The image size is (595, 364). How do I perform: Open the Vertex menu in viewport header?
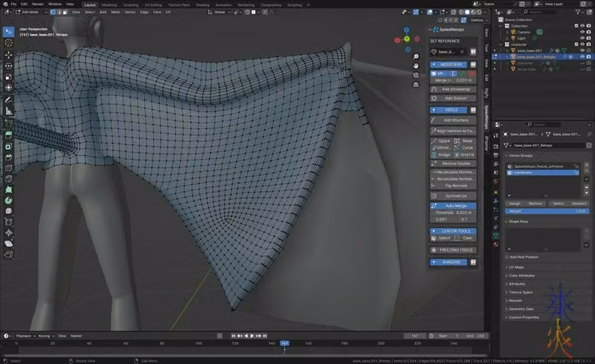(129, 12)
